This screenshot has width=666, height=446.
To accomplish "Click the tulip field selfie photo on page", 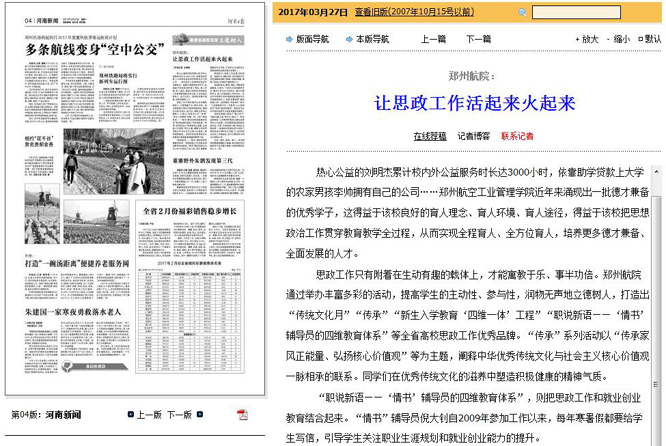I will (x=114, y=161).
